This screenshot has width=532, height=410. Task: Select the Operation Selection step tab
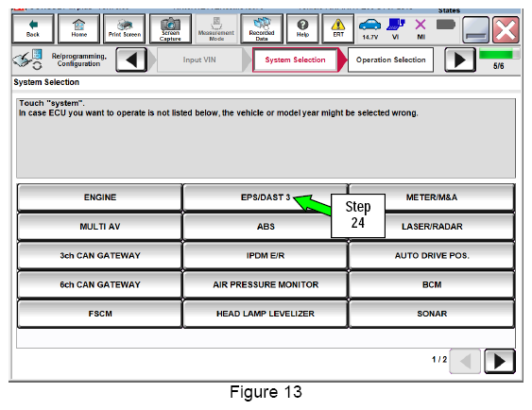click(390, 60)
